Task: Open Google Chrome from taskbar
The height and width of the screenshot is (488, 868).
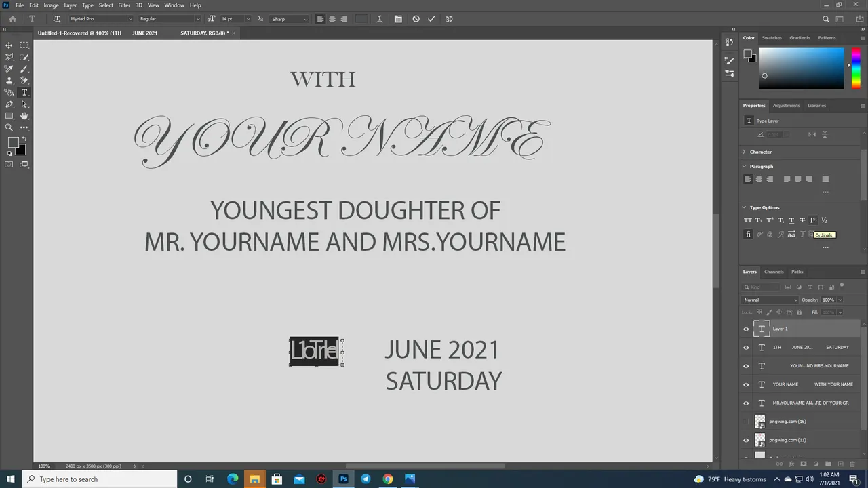Action: (x=387, y=479)
